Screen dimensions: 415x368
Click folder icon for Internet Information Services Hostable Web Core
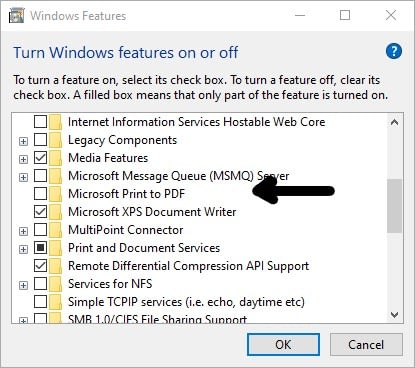coord(55,122)
